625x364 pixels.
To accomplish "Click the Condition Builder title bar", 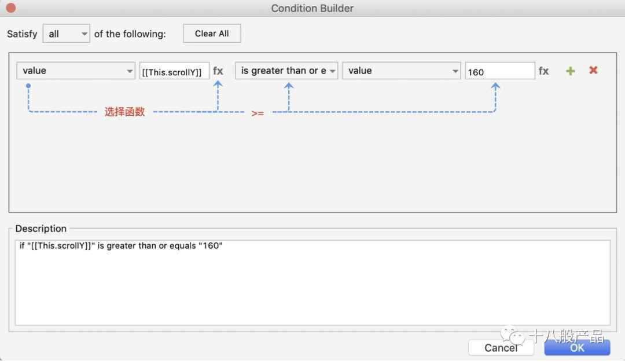I will (x=312, y=8).
